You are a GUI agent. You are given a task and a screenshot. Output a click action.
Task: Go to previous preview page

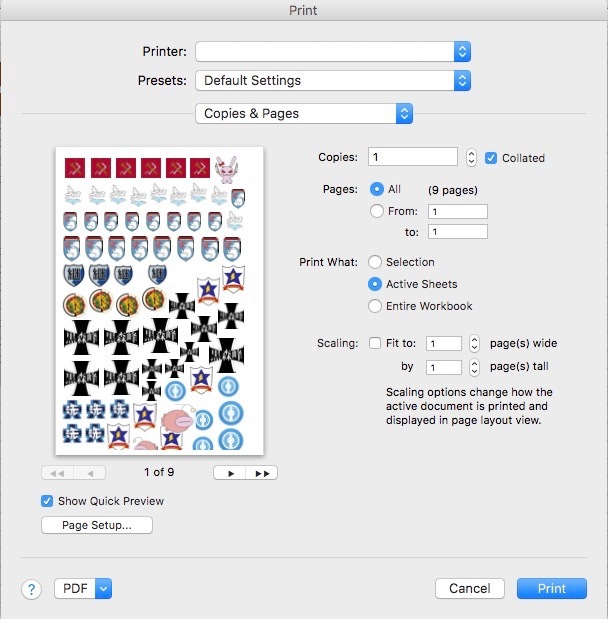point(90,473)
